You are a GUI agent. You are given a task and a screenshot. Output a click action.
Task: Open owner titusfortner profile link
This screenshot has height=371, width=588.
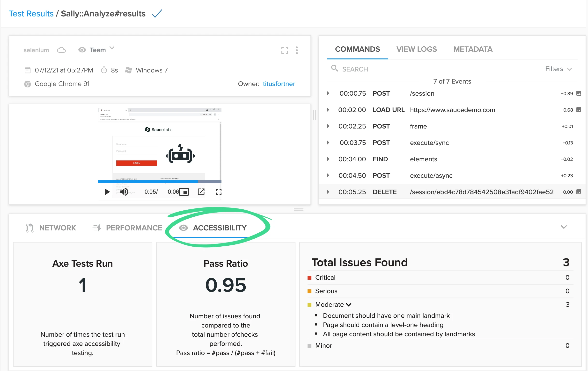coord(279,84)
